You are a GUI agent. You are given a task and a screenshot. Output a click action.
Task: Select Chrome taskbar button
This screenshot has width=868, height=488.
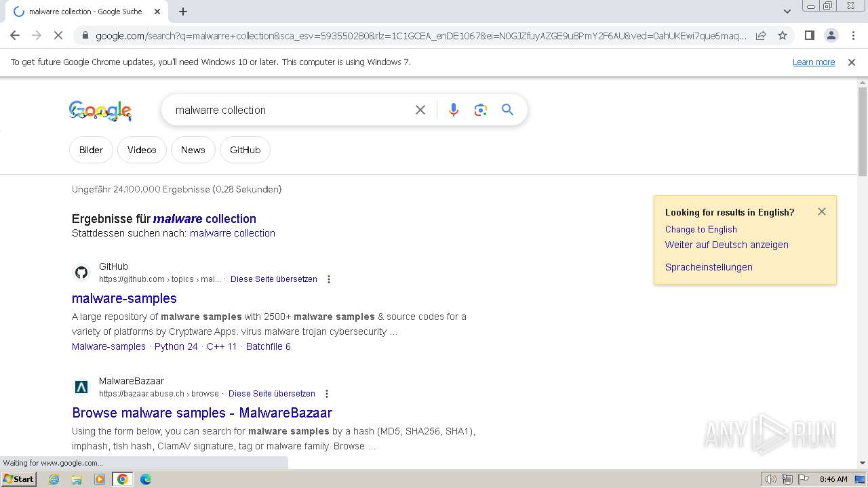coord(123,479)
